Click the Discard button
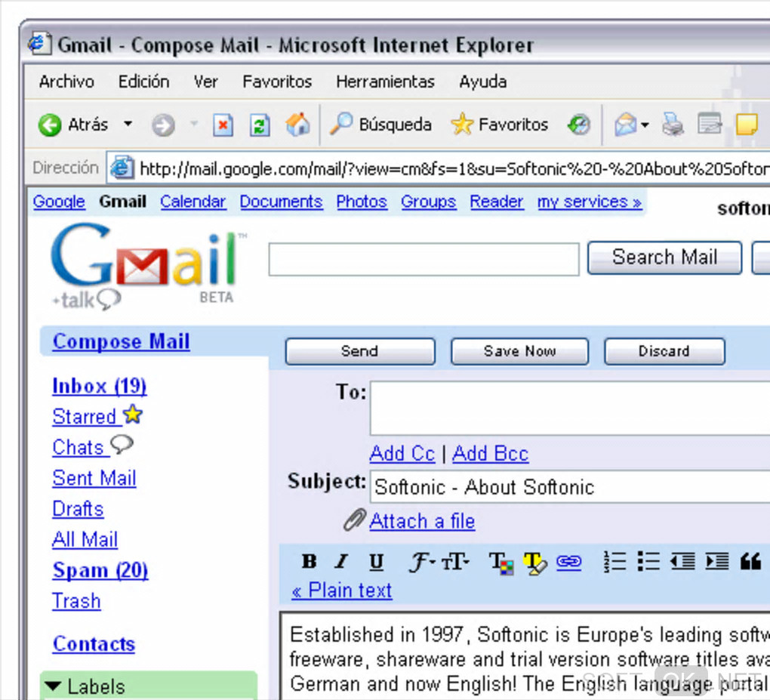This screenshot has width=770, height=700. point(664,351)
